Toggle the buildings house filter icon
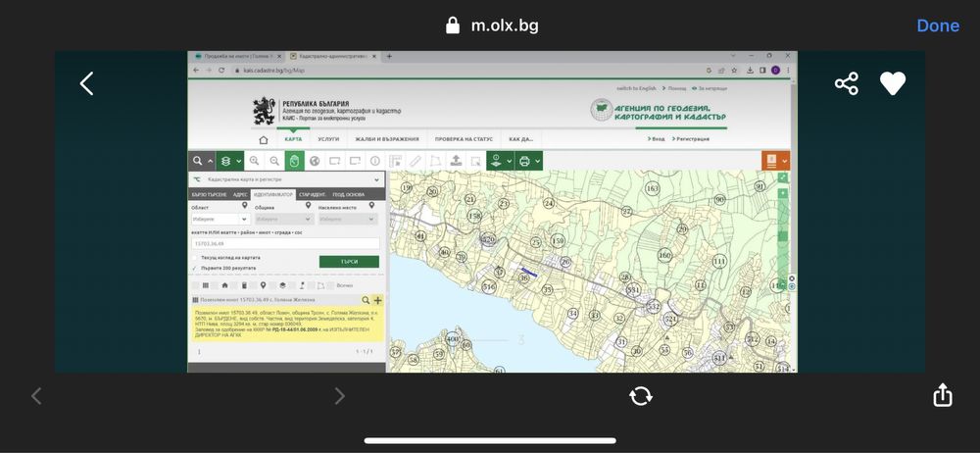This screenshot has height=453, width=980. point(224,285)
